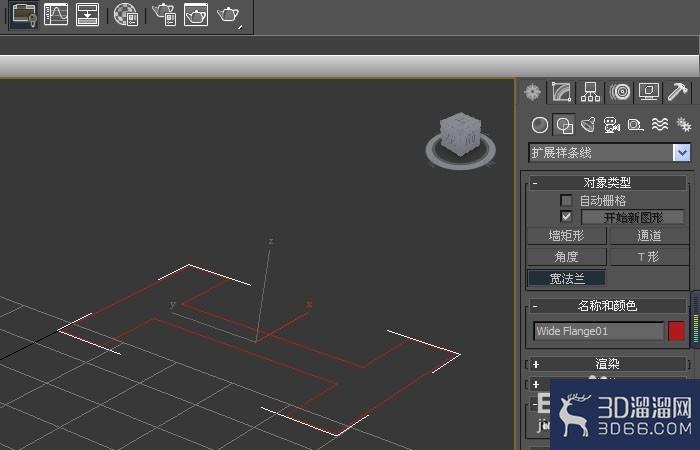Edit the Wide Flange01 name field

599,331
